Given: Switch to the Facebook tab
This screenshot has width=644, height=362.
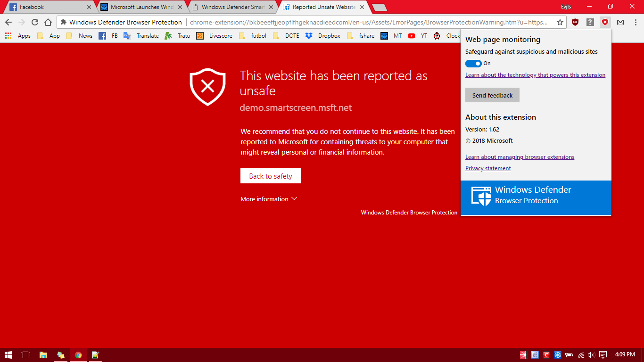Looking at the screenshot, I should tap(49, 7).
